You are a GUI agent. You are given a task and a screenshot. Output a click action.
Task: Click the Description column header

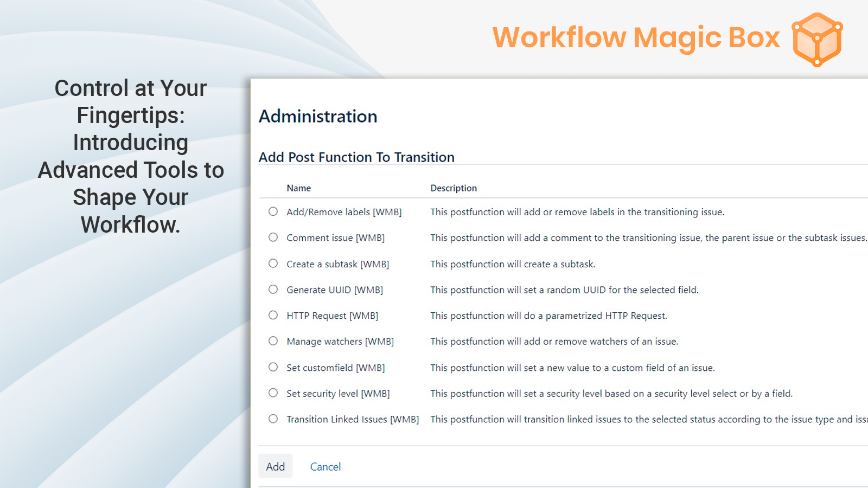pyautogui.click(x=454, y=188)
